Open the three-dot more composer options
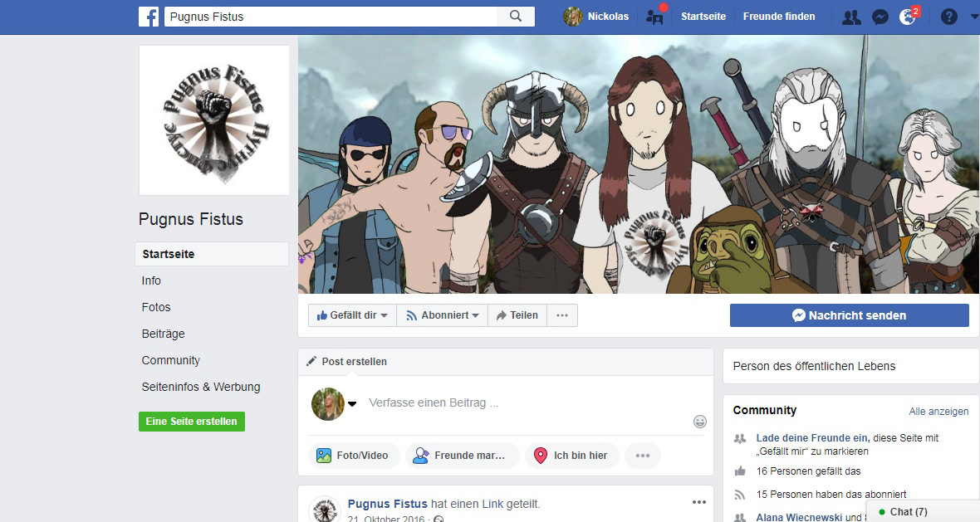The width and height of the screenshot is (980, 522). coord(643,455)
